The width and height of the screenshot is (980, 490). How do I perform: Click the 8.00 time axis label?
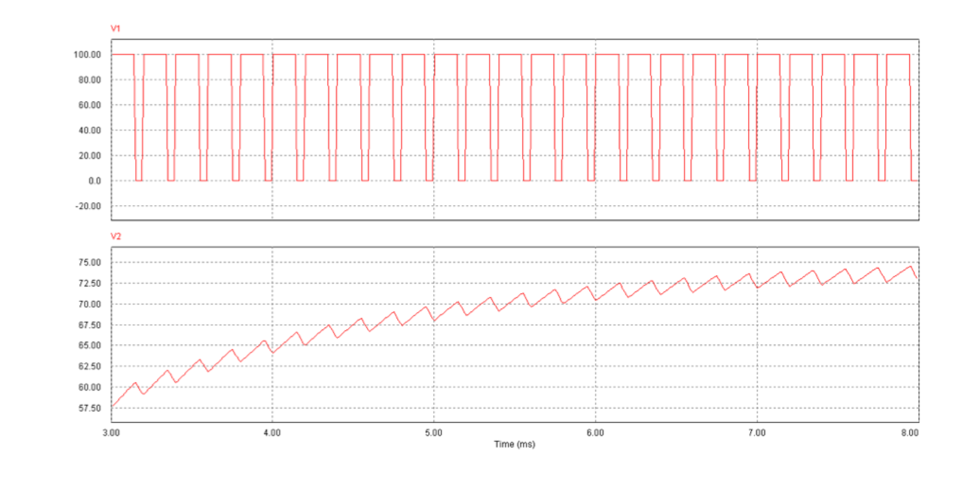pyautogui.click(x=910, y=433)
